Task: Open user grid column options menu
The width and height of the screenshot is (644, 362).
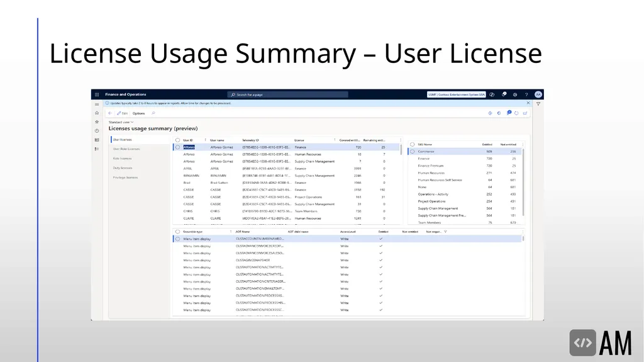Action: tap(401, 140)
